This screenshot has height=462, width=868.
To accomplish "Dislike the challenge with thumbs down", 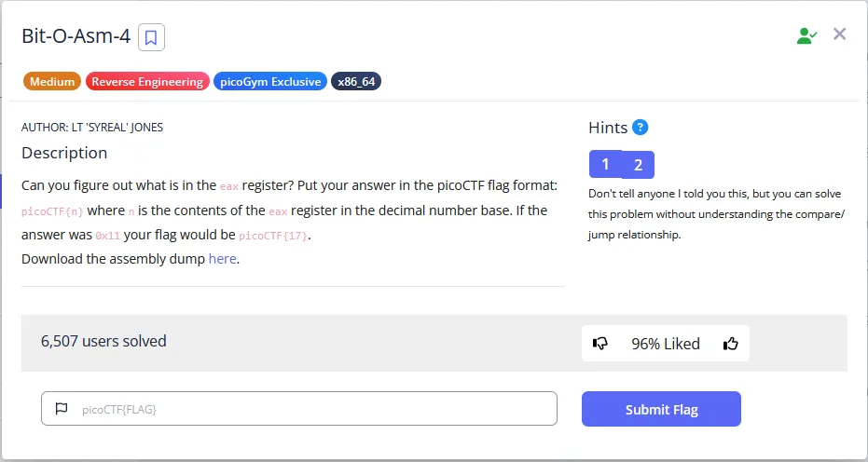I will coord(600,344).
